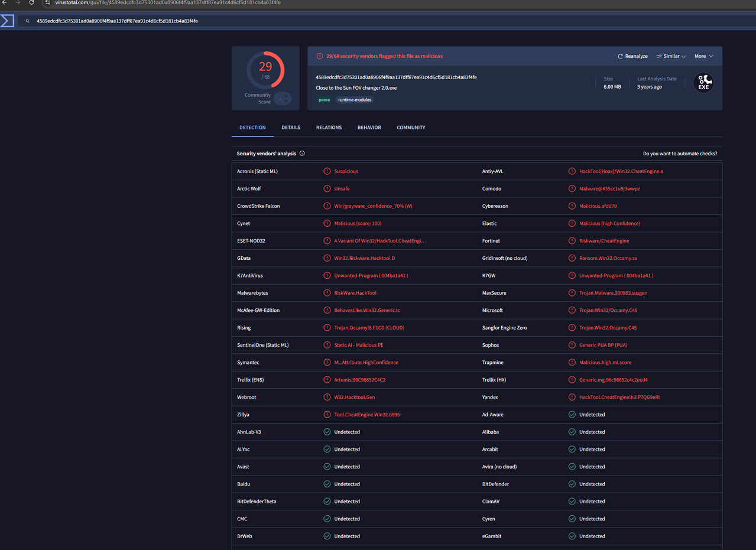Vote on the Community Score toggle
The image size is (756, 550).
click(x=283, y=99)
